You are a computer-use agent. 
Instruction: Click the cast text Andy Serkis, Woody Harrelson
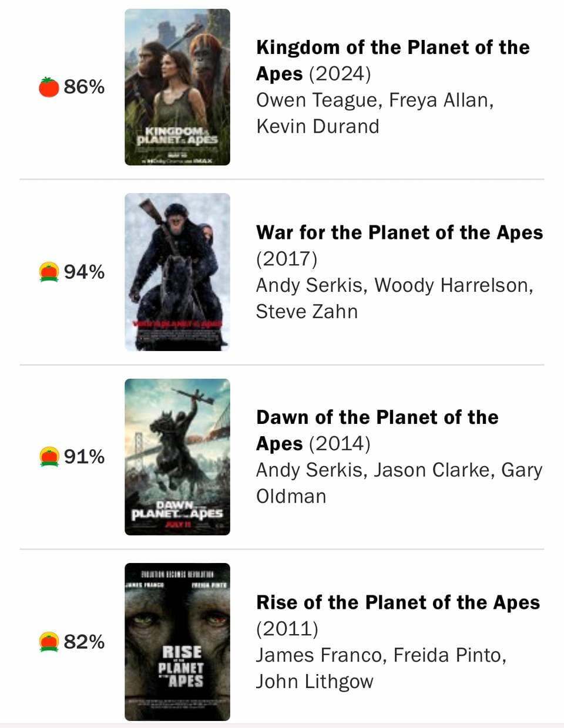click(394, 285)
